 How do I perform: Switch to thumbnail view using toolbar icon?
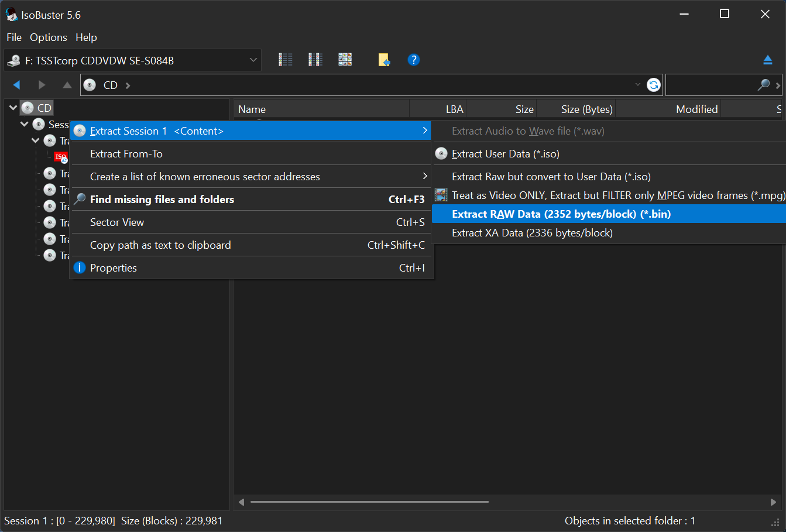[x=345, y=59]
